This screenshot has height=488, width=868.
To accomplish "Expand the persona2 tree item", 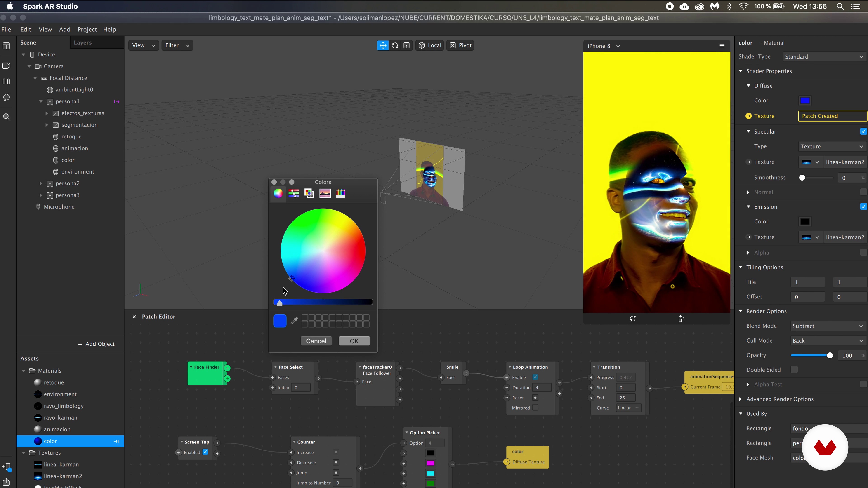I will (41, 183).
